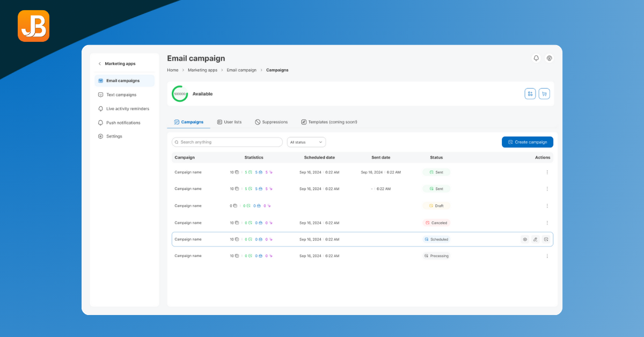Image resolution: width=644 pixels, height=337 pixels.
Task: Click the grid apps button beside the cart
Action: point(530,94)
